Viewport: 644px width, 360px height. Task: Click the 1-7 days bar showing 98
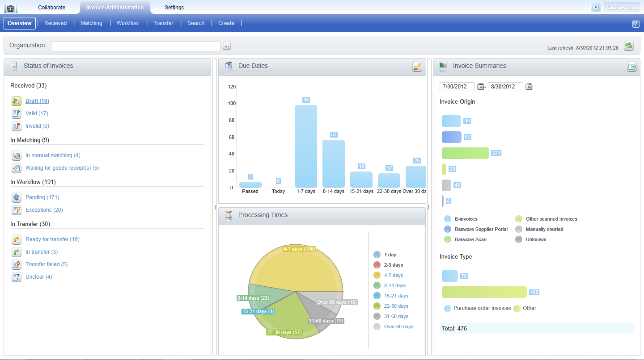coord(306,147)
